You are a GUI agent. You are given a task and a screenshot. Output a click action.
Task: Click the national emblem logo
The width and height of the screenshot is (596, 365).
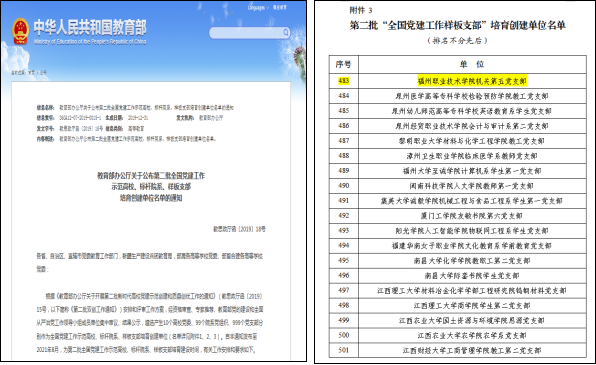click(x=20, y=32)
